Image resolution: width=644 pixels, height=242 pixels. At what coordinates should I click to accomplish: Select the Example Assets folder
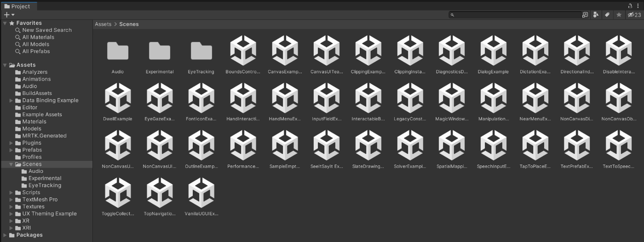point(42,114)
